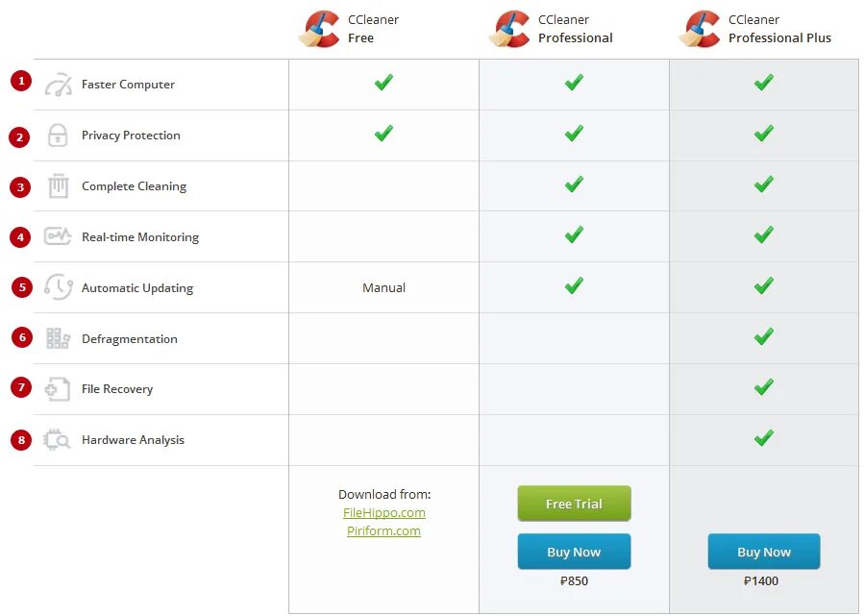Click Buy Now for Professional Plus

click(764, 552)
